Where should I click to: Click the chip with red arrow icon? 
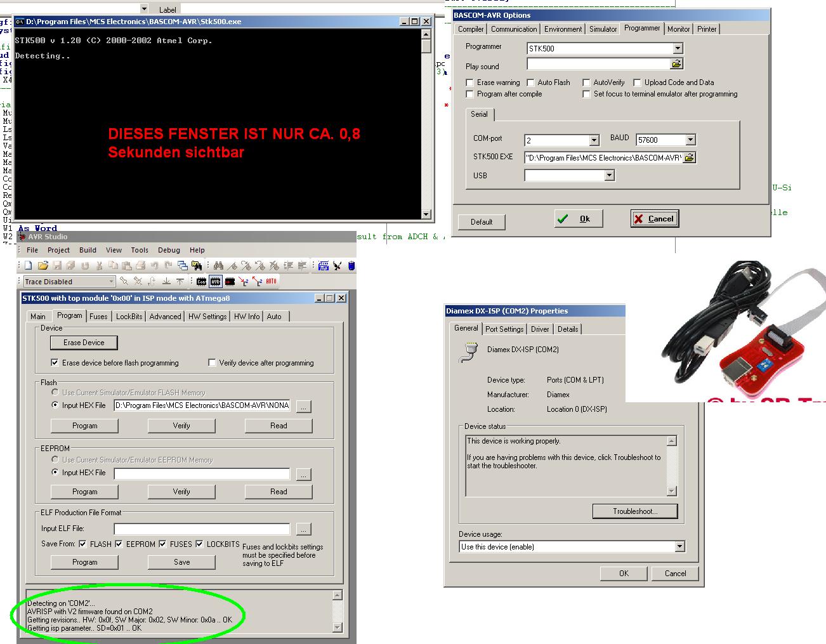point(230,281)
